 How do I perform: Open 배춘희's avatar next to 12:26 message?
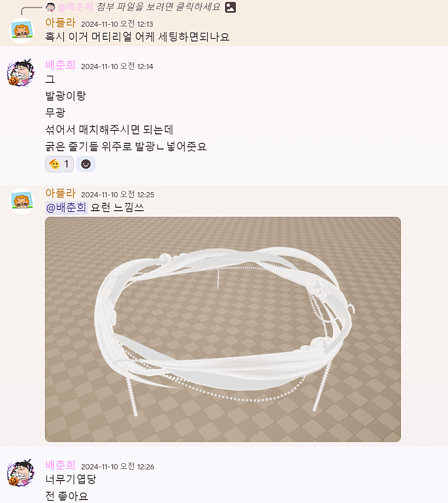pyautogui.click(x=21, y=473)
